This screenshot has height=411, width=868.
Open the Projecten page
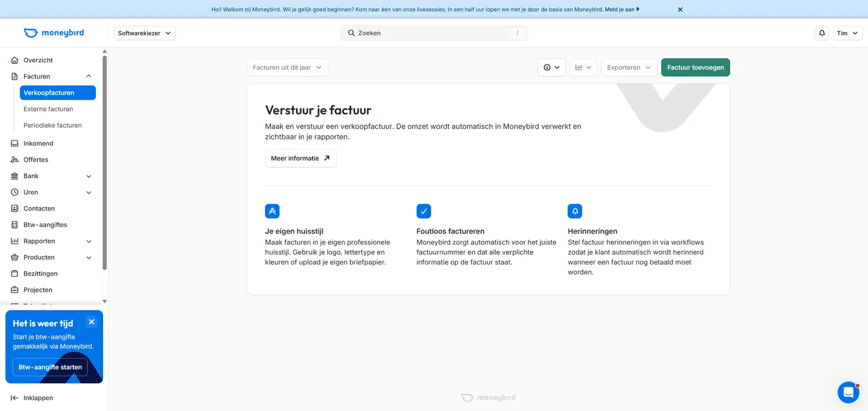click(x=38, y=290)
